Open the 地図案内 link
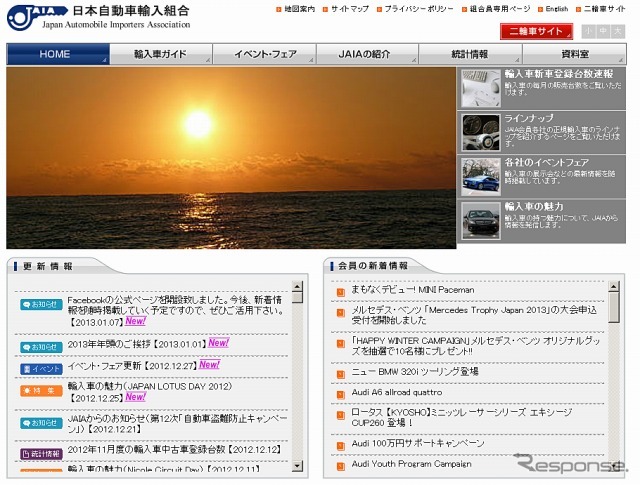The height and width of the screenshot is (485, 640). [300, 9]
